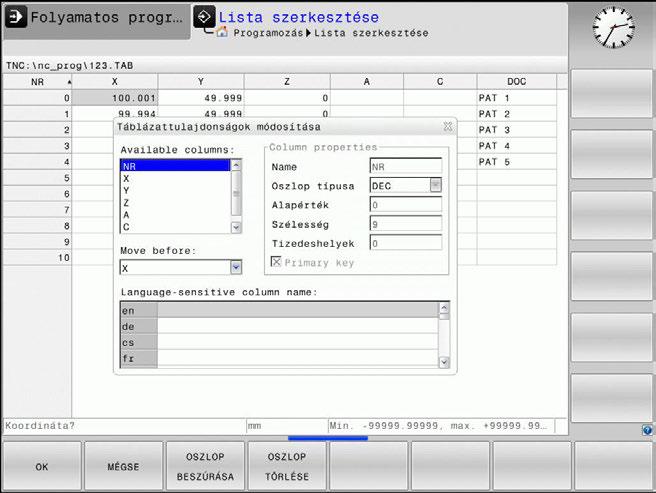Click the Alapérték input field

tap(406, 205)
